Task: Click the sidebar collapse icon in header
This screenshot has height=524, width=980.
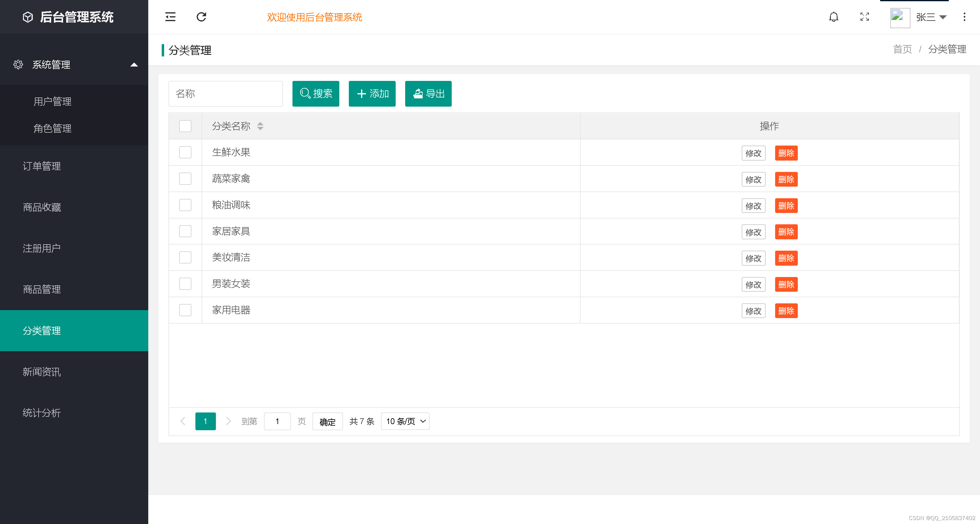Action: click(x=170, y=17)
